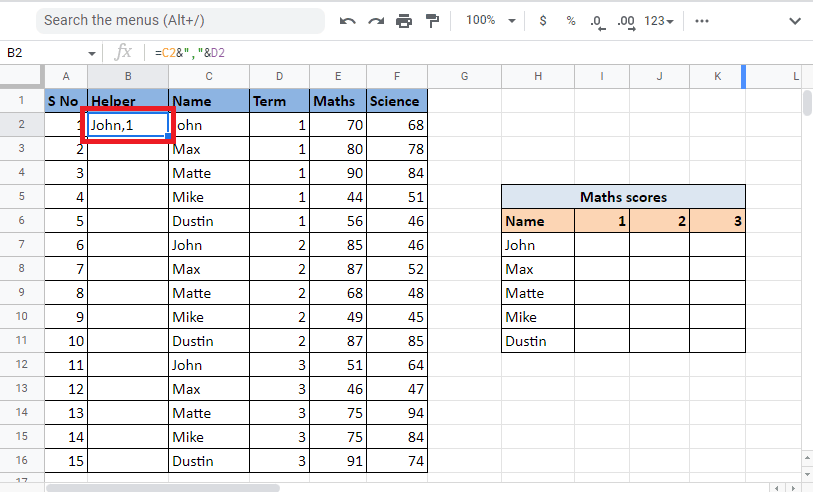Click Maths score 91 in row 16
The width and height of the screenshot is (813, 492).
click(x=338, y=461)
